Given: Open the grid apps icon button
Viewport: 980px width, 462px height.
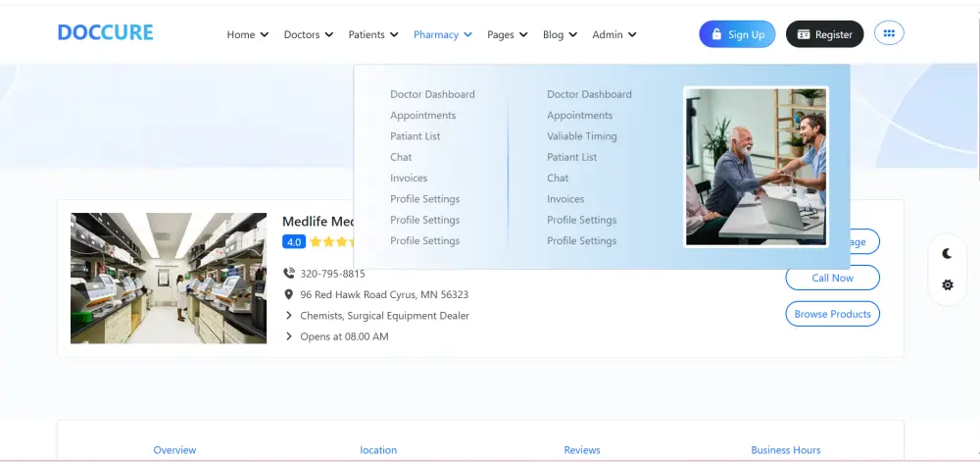Looking at the screenshot, I should (889, 33).
